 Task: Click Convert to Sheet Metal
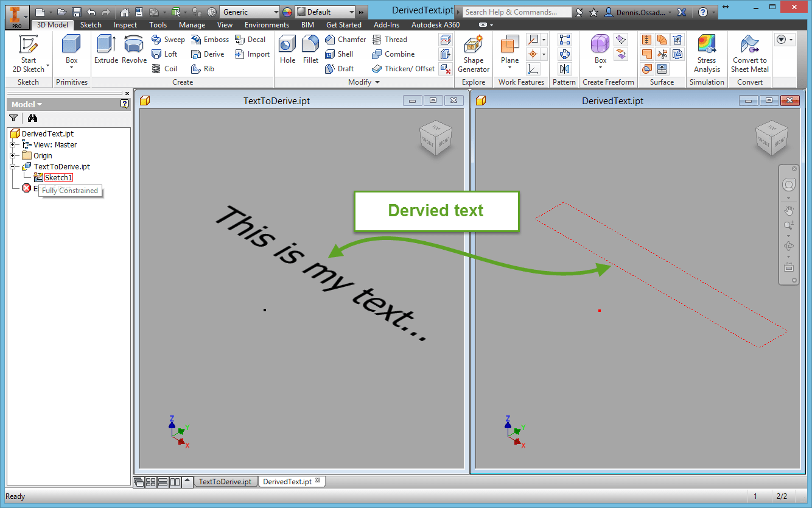tap(749, 52)
